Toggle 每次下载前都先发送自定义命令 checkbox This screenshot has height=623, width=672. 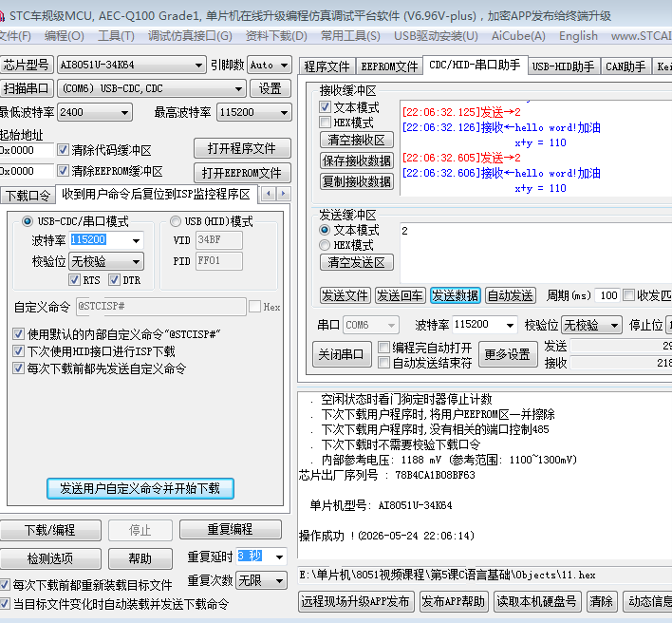coord(18,368)
